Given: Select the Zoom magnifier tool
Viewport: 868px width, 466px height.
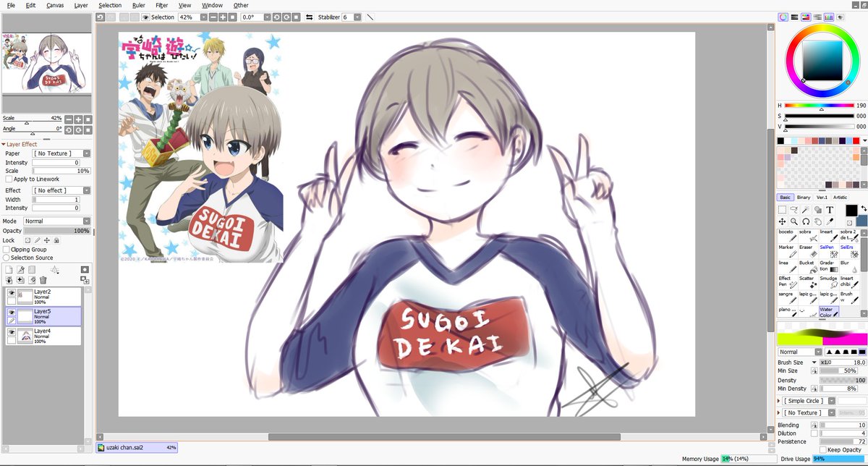Looking at the screenshot, I should click(x=794, y=221).
